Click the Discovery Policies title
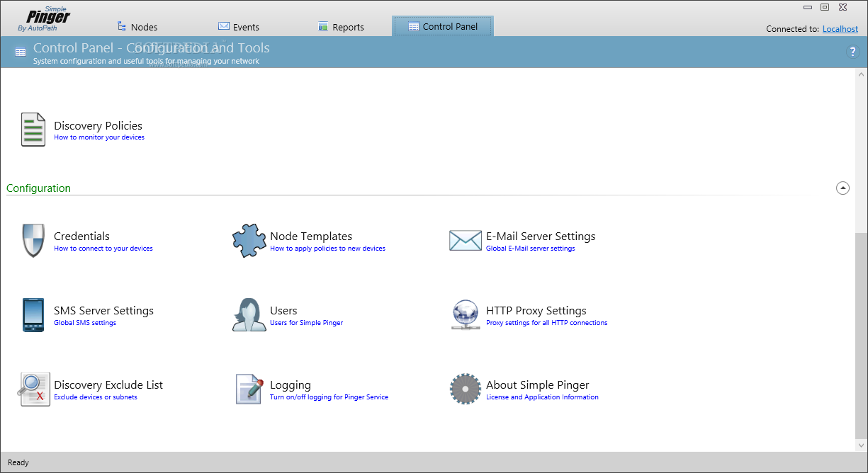This screenshot has height=473, width=868. pos(98,125)
